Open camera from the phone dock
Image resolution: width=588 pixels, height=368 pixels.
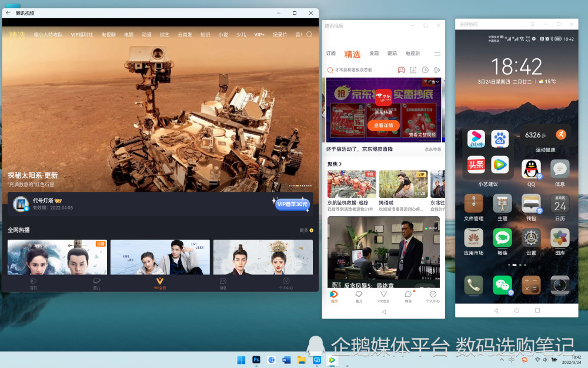tap(560, 285)
